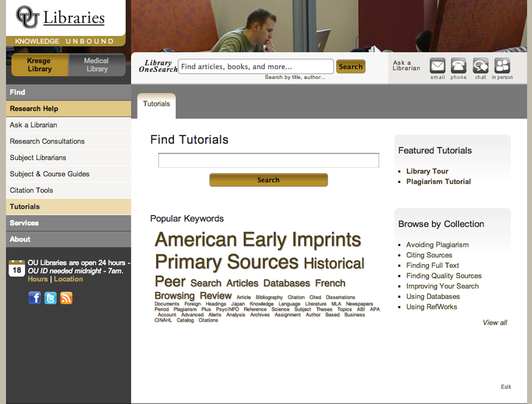The width and height of the screenshot is (532, 404).
Task: Click the Find Tutorials search field
Action: pyautogui.click(x=268, y=160)
